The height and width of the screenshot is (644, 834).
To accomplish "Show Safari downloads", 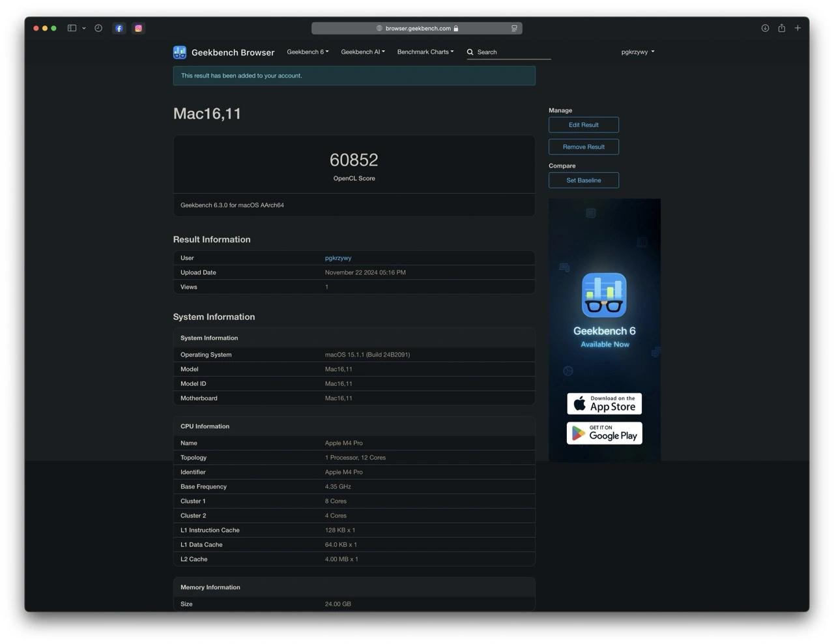I will (765, 28).
